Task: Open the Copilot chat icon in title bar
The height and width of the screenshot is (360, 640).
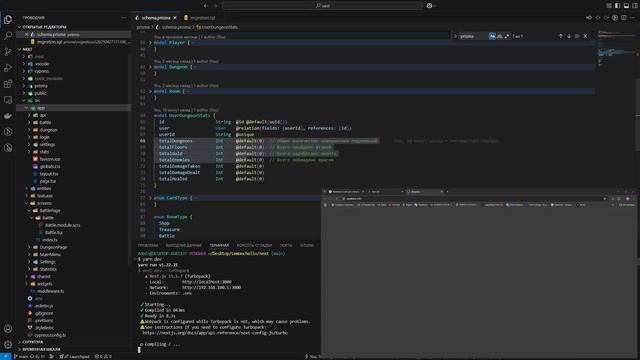Action: (429, 6)
